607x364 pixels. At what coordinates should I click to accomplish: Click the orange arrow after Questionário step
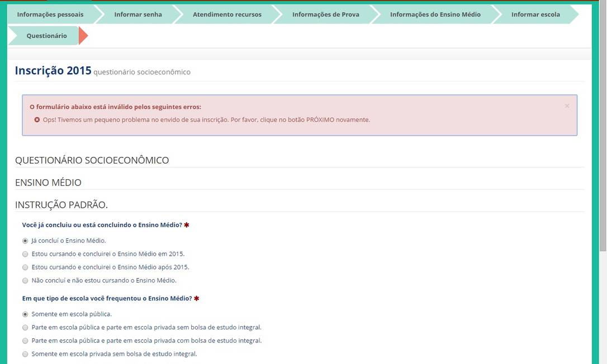[x=83, y=36]
